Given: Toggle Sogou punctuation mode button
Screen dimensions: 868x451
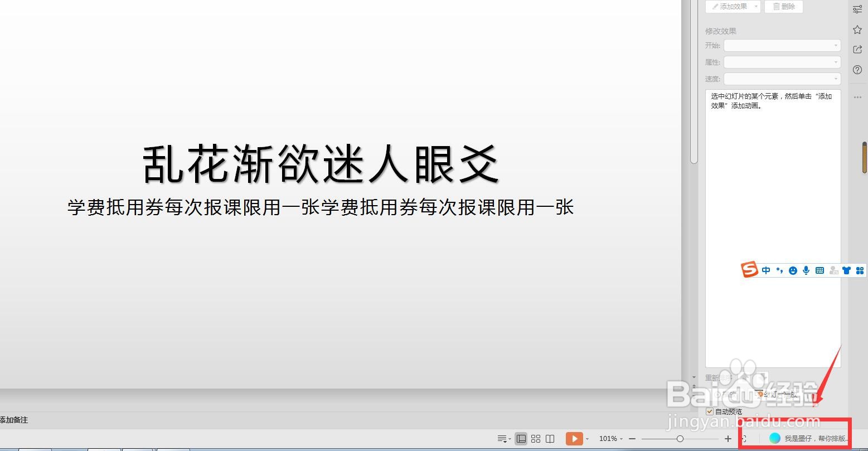Looking at the screenshot, I should [x=779, y=270].
